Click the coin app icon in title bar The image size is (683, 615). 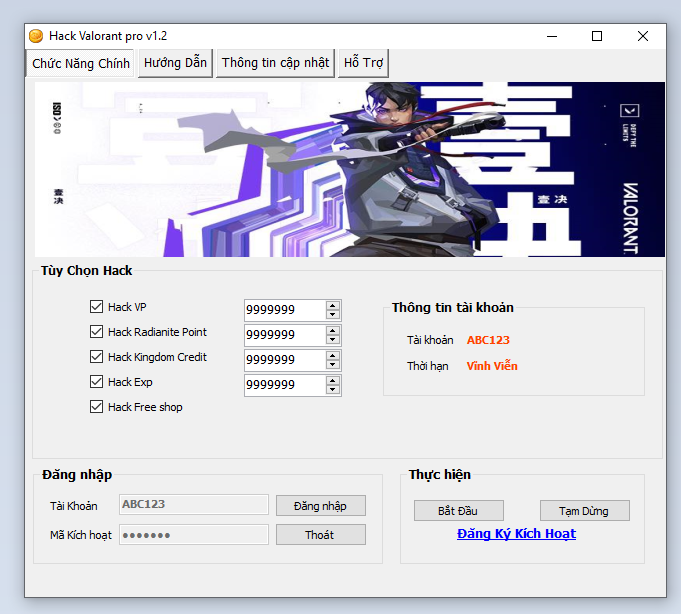(36, 36)
